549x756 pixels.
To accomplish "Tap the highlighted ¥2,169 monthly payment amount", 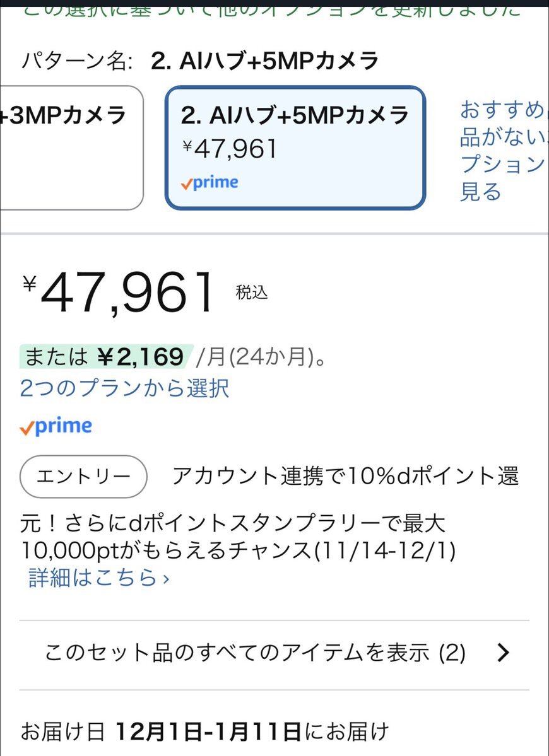I will pyautogui.click(x=140, y=357).
